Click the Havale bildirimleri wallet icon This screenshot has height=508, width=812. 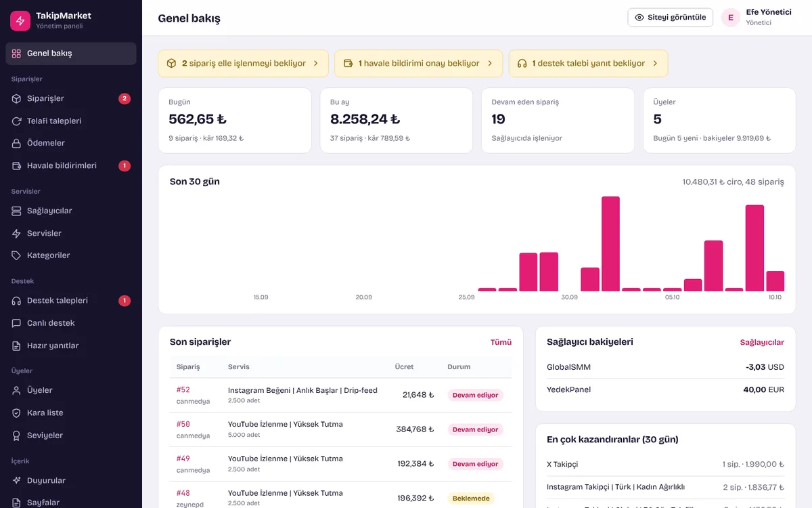pyautogui.click(x=16, y=166)
